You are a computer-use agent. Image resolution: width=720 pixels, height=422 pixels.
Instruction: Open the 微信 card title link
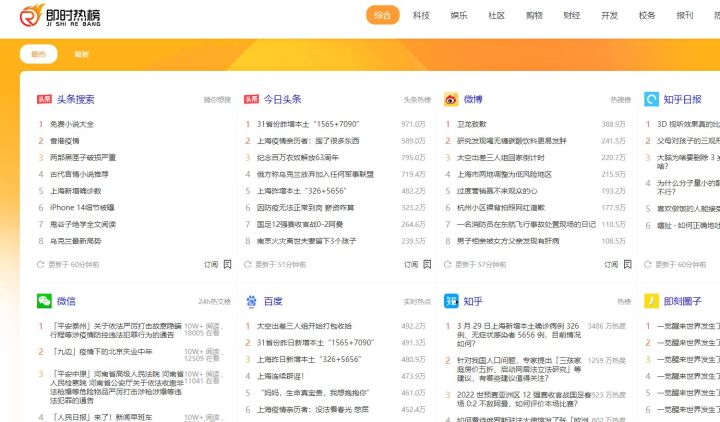[x=66, y=301]
